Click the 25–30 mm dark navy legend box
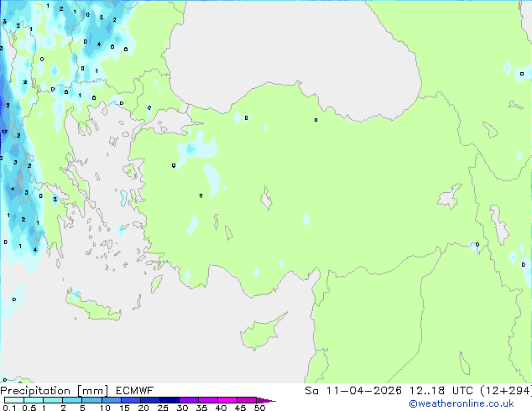 tap(169, 400)
